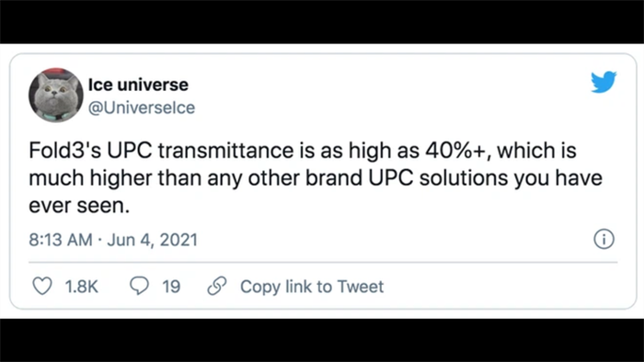
Task: Click the chain link icon
Action: [x=217, y=286]
